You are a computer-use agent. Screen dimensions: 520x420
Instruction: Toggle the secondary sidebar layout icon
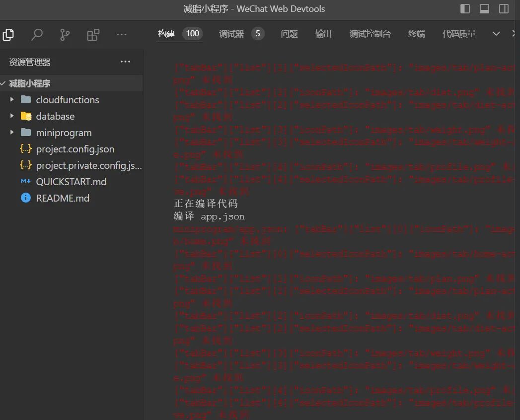pos(504,8)
